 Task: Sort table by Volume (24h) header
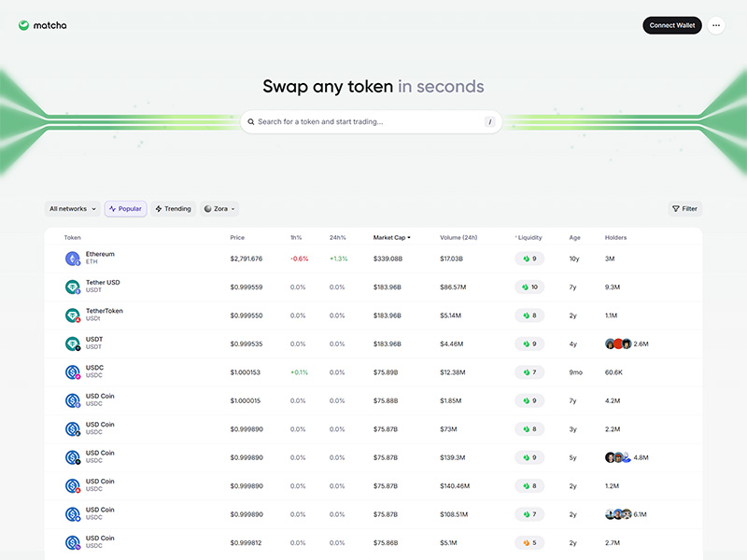pos(458,238)
